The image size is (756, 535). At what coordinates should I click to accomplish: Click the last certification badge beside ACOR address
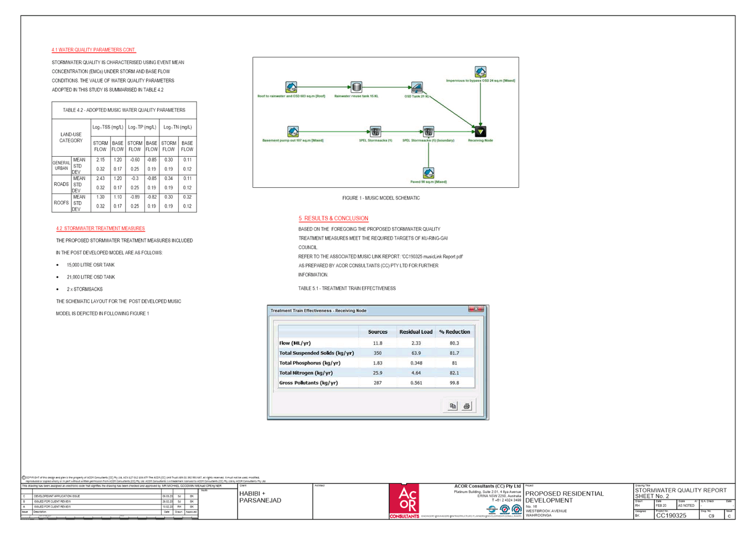(516, 509)
